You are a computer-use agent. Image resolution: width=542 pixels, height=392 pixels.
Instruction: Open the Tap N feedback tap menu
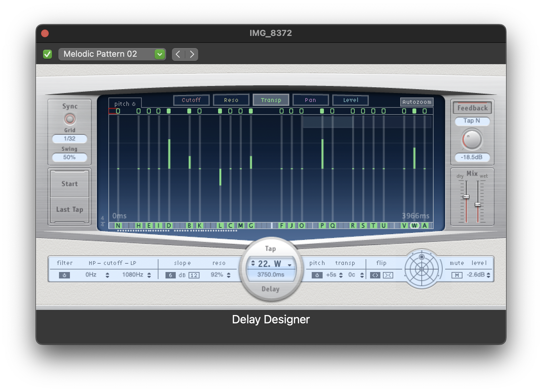[472, 121]
